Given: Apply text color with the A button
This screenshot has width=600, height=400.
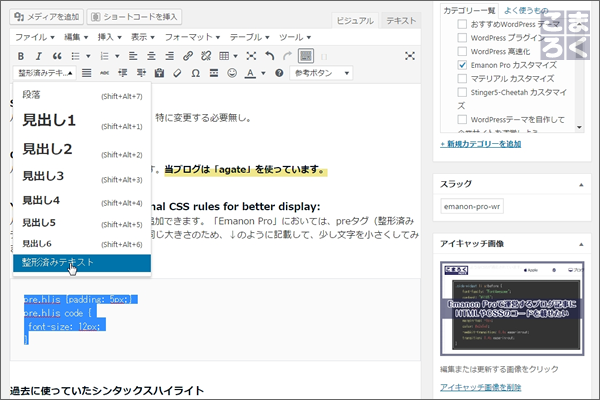Looking at the screenshot, I should [x=250, y=73].
